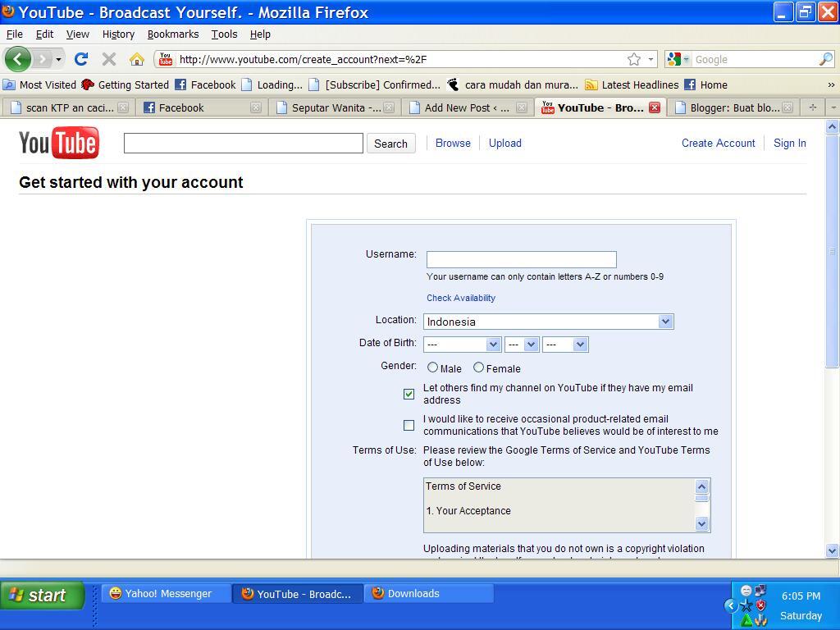This screenshot has height=630, width=840.
Task: Open the last Date of Birth dropdown
Action: coord(565,345)
